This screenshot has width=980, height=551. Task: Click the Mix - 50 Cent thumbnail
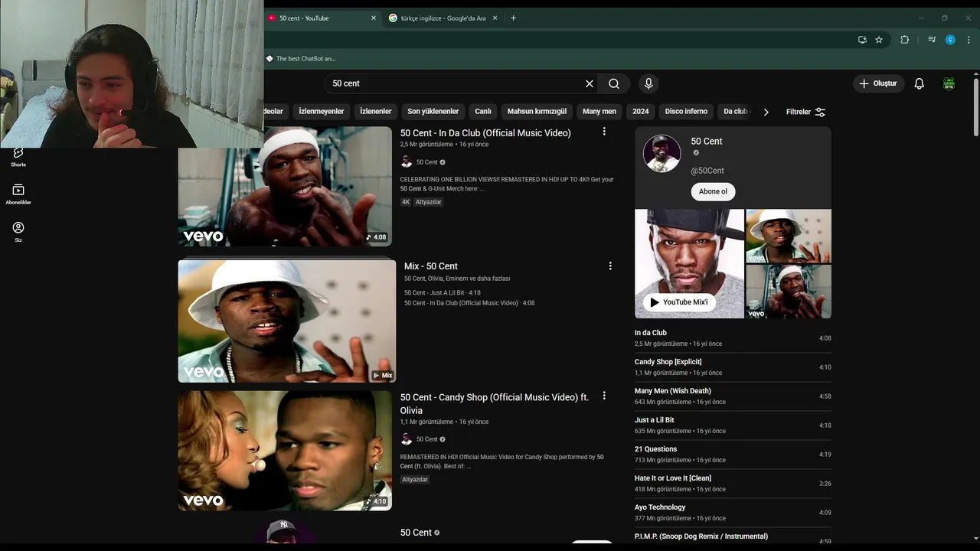pyautogui.click(x=287, y=321)
